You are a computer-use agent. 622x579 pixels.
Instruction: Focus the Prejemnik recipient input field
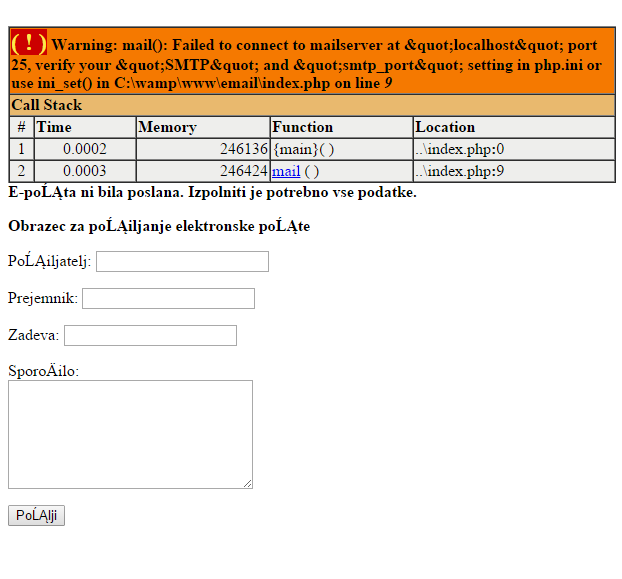coord(168,298)
